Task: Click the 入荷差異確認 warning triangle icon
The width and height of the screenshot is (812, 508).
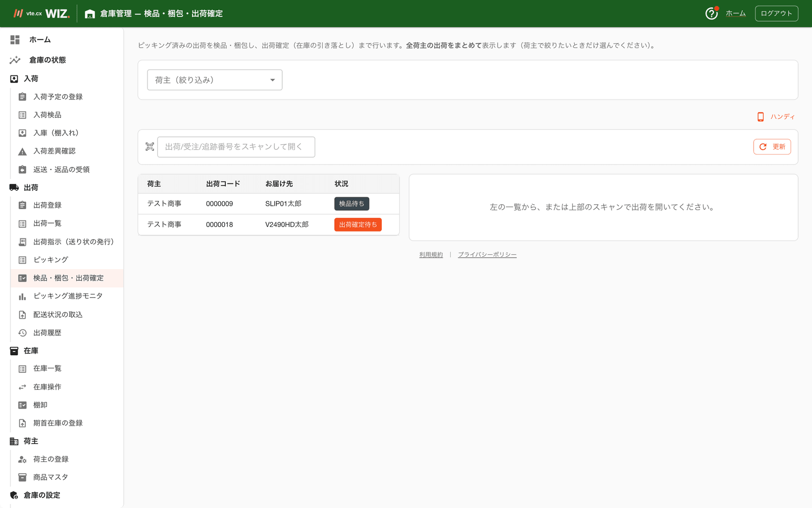Action: tap(22, 151)
